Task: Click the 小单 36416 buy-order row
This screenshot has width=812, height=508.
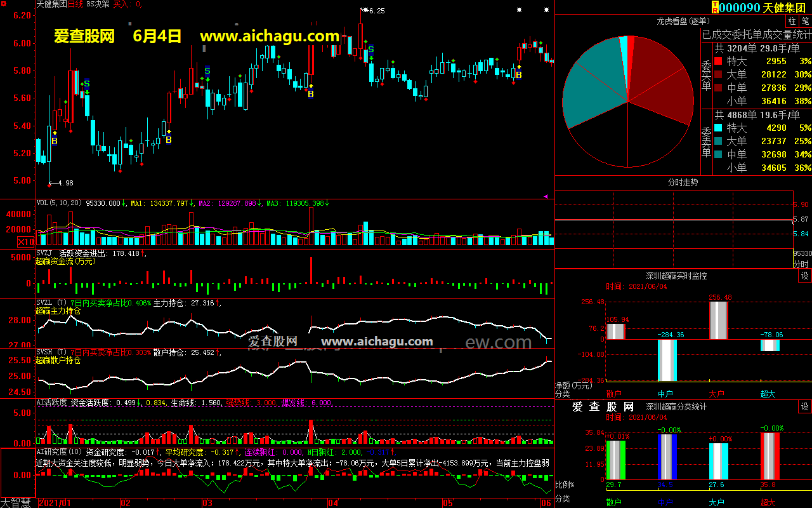Action: tap(763, 101)
